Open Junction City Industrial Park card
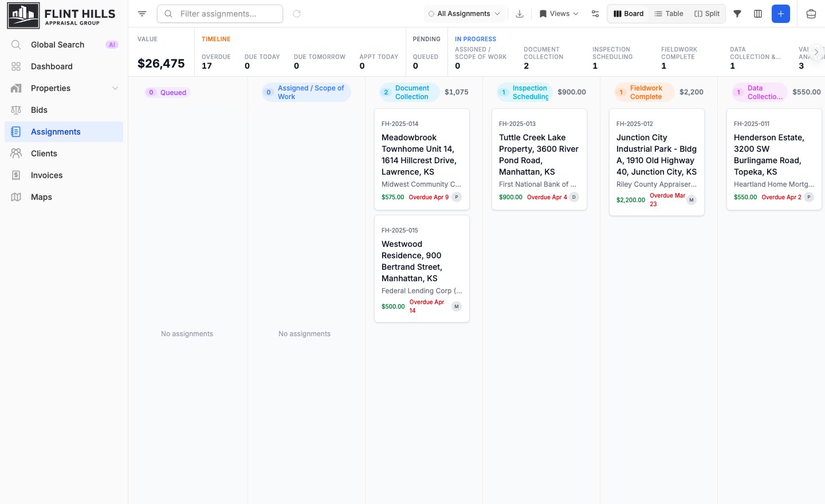Viewport: 825px width, 504px height. [657, 162]
